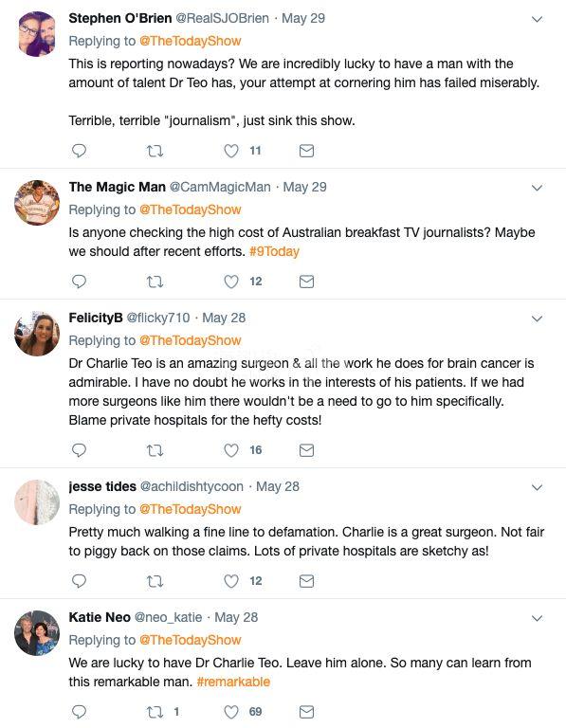This screenshot has height=728, width=566.
Task: Like FelicityB's tweet with 16 likes
Action: (x=231, y=450)
